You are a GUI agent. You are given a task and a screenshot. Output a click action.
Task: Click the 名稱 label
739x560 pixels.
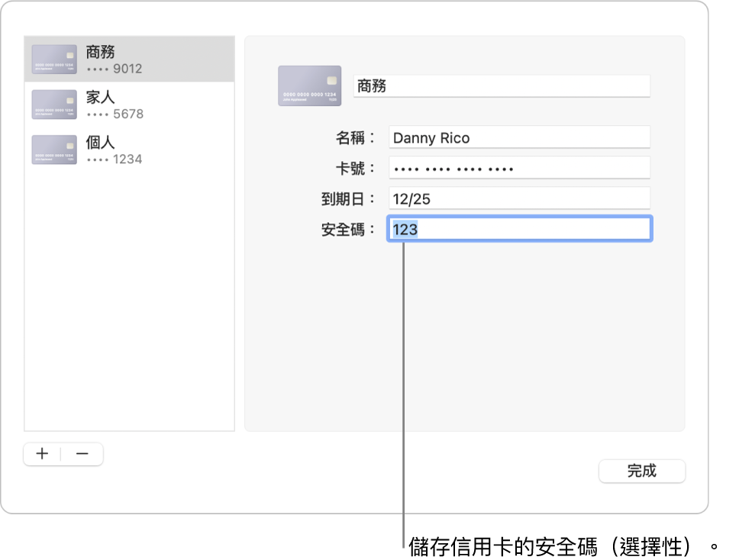pyautogui.click(x=355, y=137)
